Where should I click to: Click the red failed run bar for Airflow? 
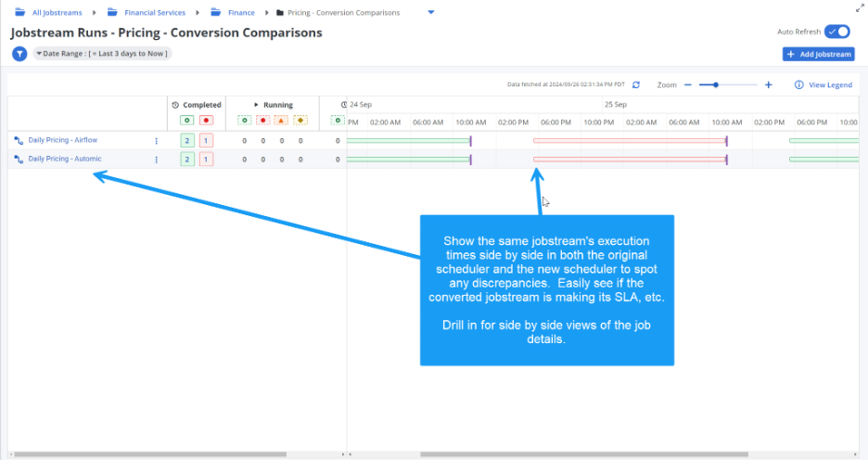[629, 141]
